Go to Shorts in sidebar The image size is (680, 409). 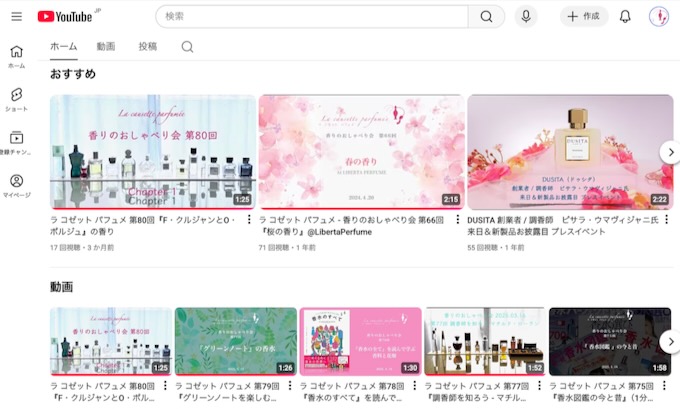[16, 99]
